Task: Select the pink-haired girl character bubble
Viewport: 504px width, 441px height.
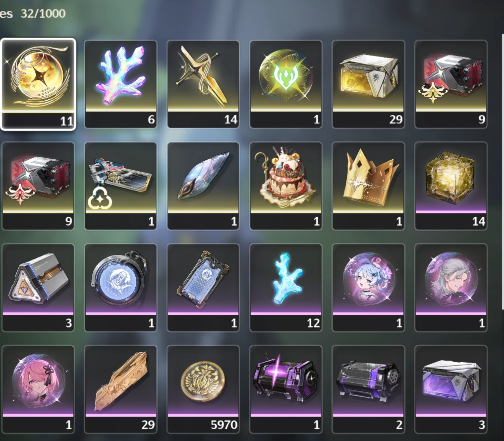Action: click(x=38, y=389)
